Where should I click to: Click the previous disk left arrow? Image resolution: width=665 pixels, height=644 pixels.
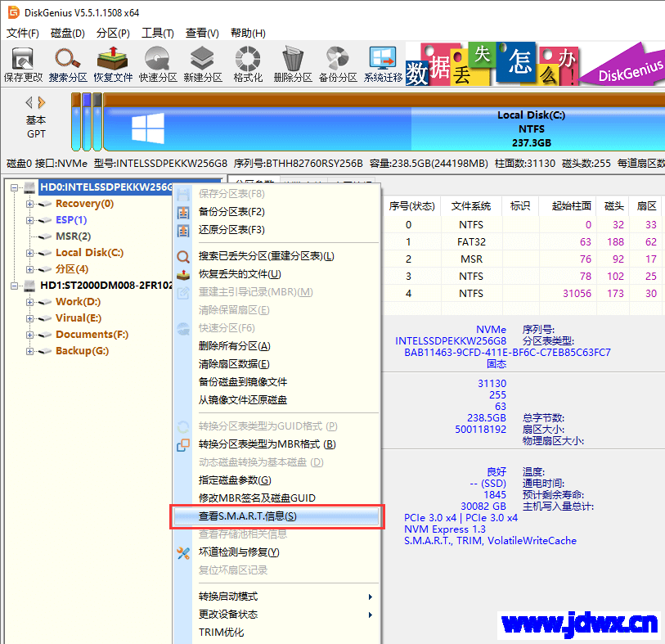tap(29, 102)
